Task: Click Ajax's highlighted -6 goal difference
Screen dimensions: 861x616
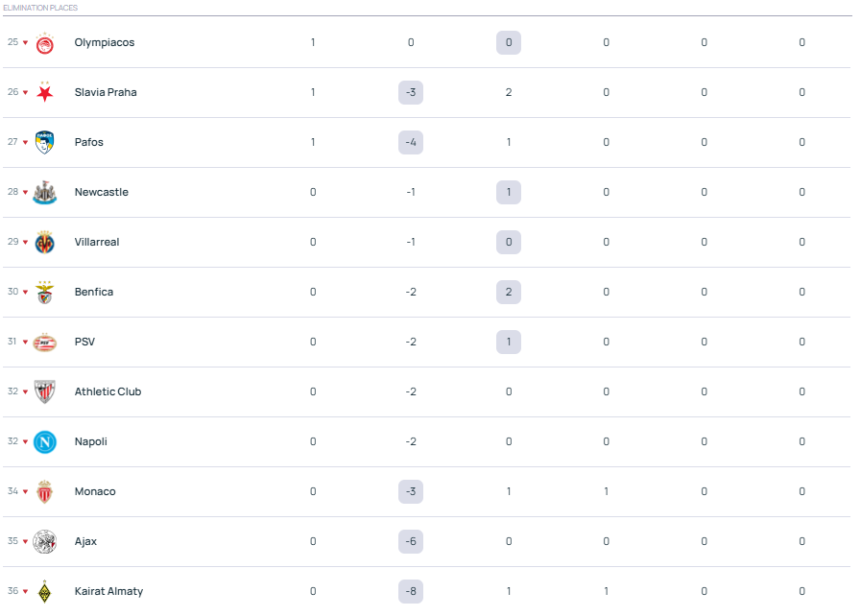Action: (x=411, y=541)
